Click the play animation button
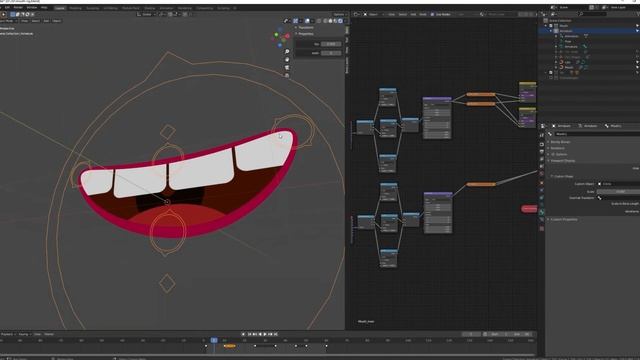 click(265, 334)
